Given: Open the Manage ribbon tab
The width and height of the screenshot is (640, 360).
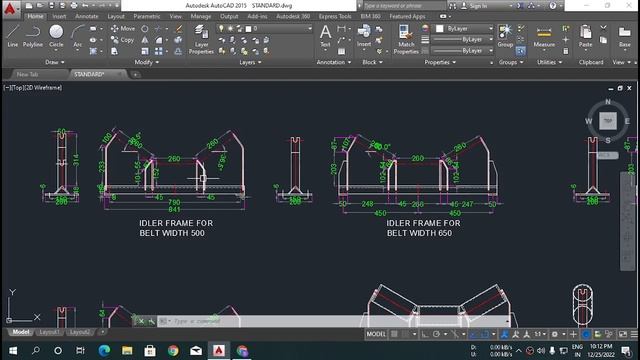Looking at the screenshot, I should [201, 16].
